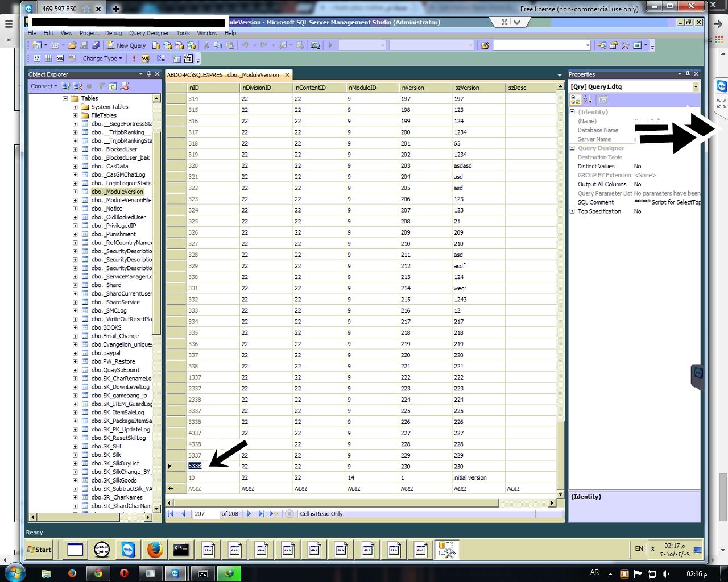
Task: Expand the System Tables folder
Action: pos(75,107)
